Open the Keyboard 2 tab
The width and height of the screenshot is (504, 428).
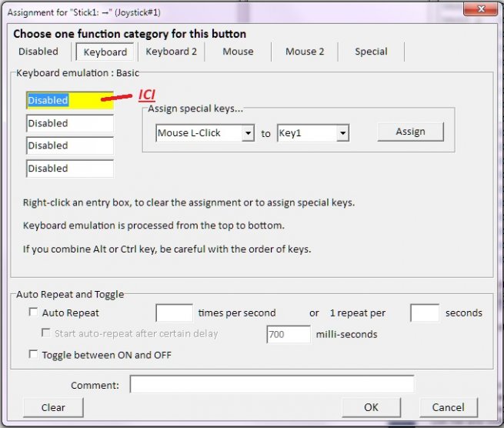point(171,52)
